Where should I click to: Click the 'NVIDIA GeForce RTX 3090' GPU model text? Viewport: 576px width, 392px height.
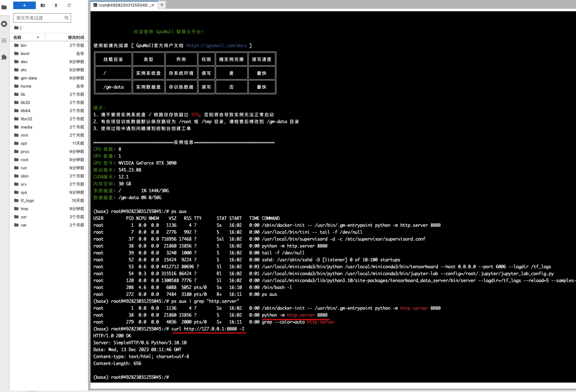tap(147, 163)
